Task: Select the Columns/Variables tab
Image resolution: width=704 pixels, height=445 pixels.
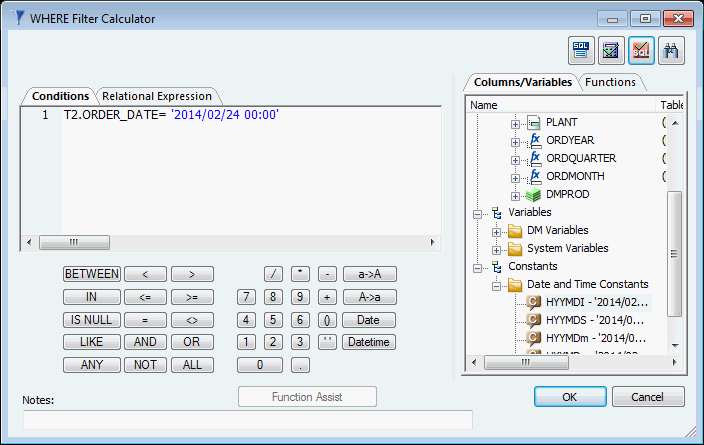Action: pyautogui.click(x=523, y=82)
